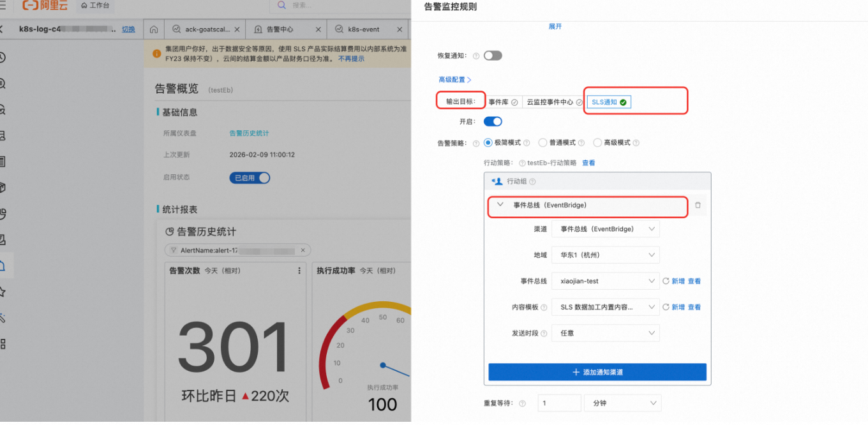Click 新增 beside 事件总线 dropdown

click(678, 281)
